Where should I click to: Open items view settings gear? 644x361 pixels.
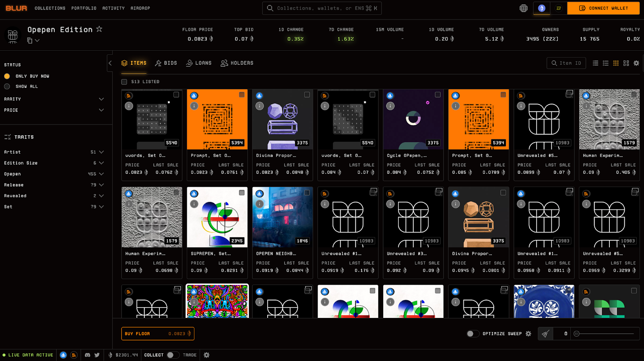tap(636, 63)
